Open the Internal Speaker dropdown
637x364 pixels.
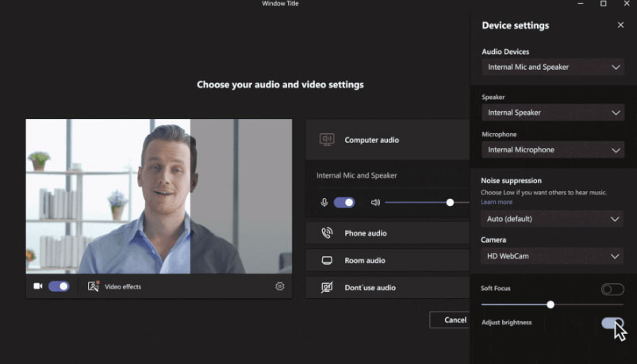(552, 113)
